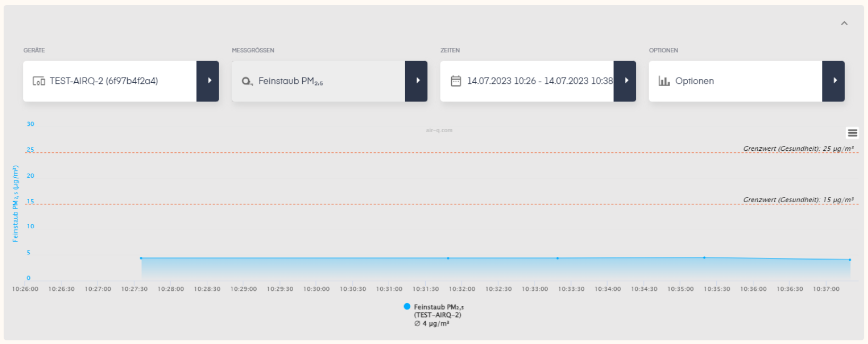The height and width of the screenshot is (344, 868).
Task: Click the last data point on the line
Action: [x=850, y=260]
